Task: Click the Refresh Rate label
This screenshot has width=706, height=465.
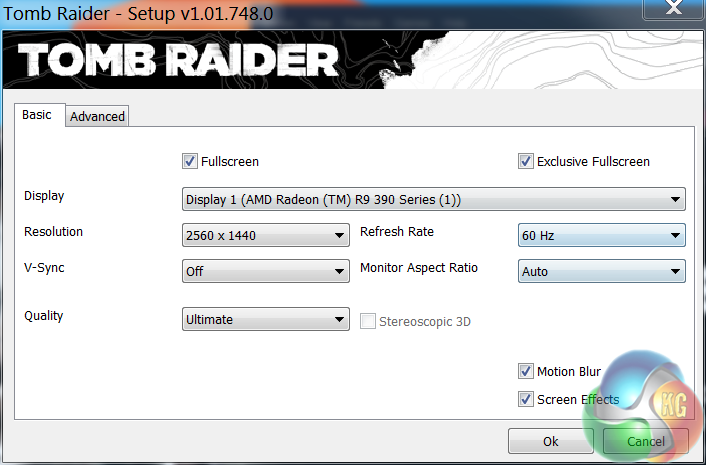Action: [x=397, y=231]
